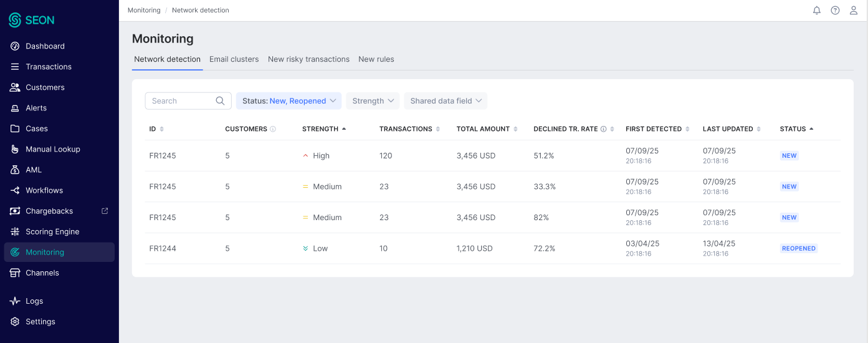The height and width of the screenshot is (343, 868).
Task: Click the Chargebacks external link icon
Action: click(105, 211)
